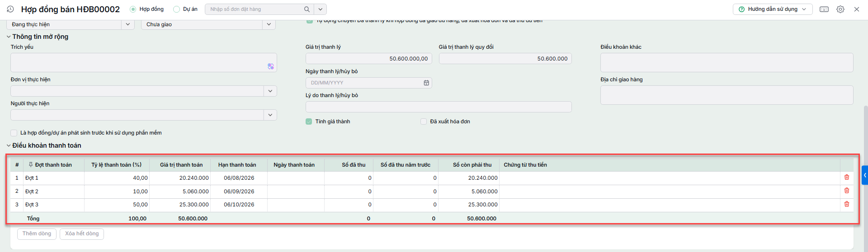This screenshot has width=868, height=252.
Task: Close the contract form with X
Action: 857,9
